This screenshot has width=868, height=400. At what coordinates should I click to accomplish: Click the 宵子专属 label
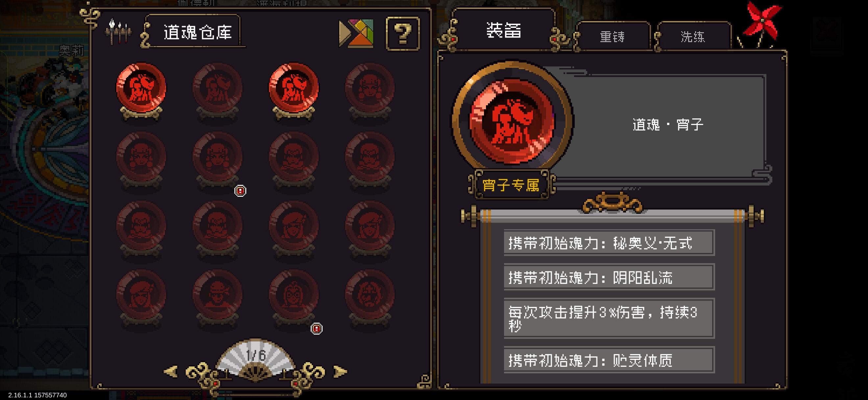[511, 185]
